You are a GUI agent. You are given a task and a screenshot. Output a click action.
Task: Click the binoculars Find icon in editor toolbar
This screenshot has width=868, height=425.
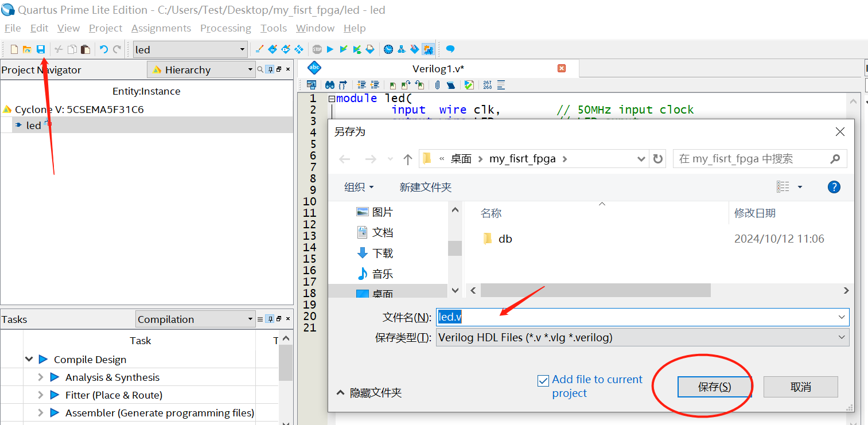pyautogui.click(x=330, y=85)
